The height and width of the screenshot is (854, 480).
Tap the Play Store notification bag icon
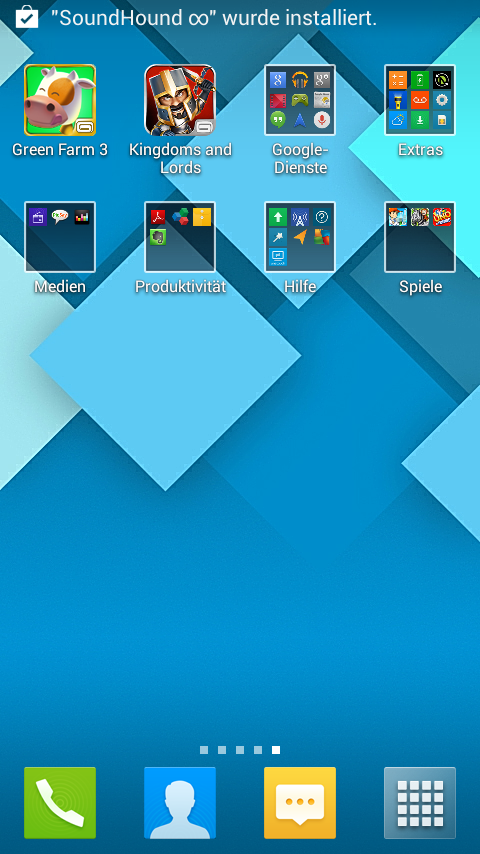click(x=27, y=17)
